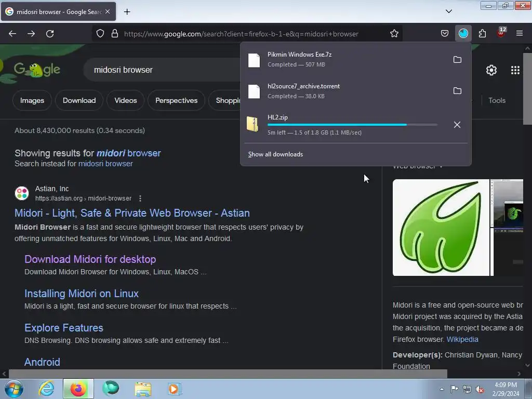Screen dimensions: 532x399
Task: Click the horizontal page scrollbar
Action: point(228,374)
